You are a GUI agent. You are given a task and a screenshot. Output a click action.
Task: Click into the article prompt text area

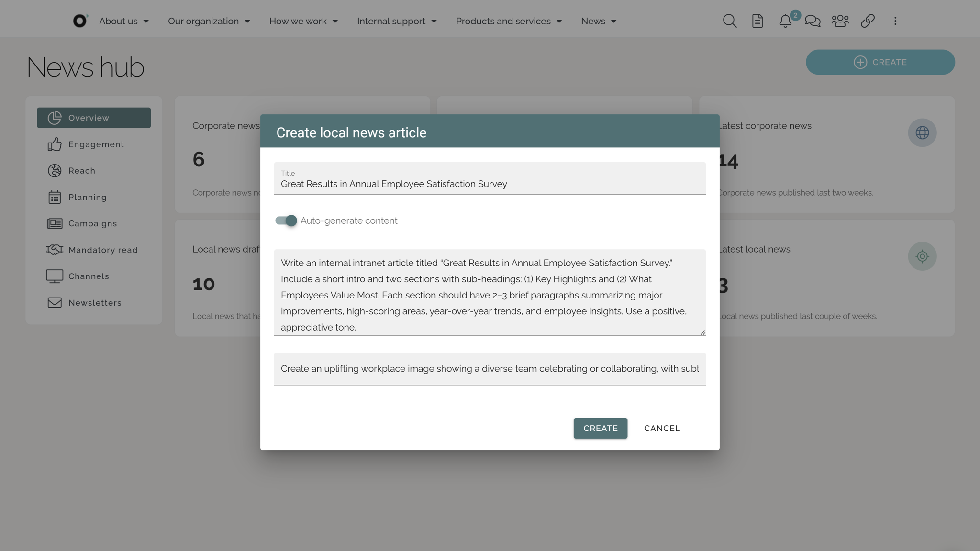490,292
